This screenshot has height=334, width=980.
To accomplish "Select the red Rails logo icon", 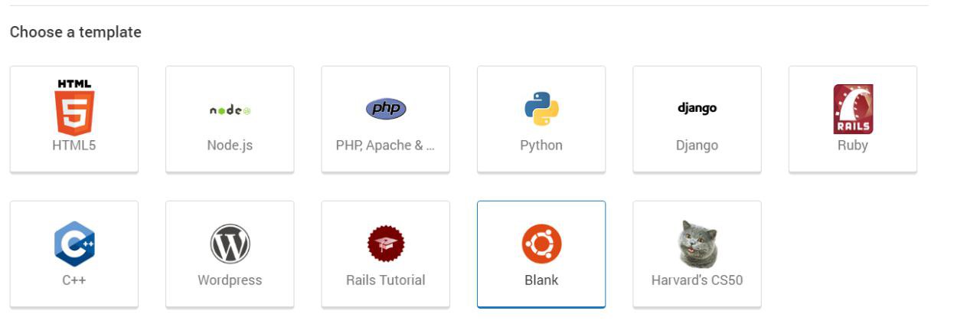I will (853, 109).
